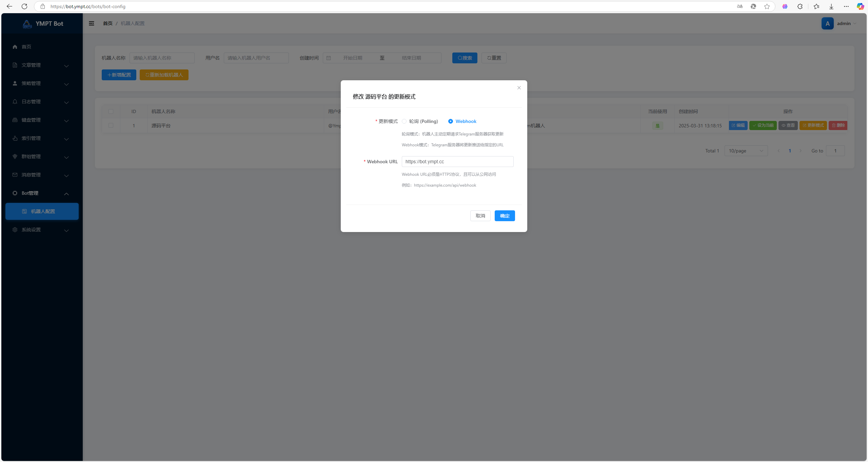The image size is (868, 462).
Task: Click the browser refresh icon
Action: [x=24, y=6]
